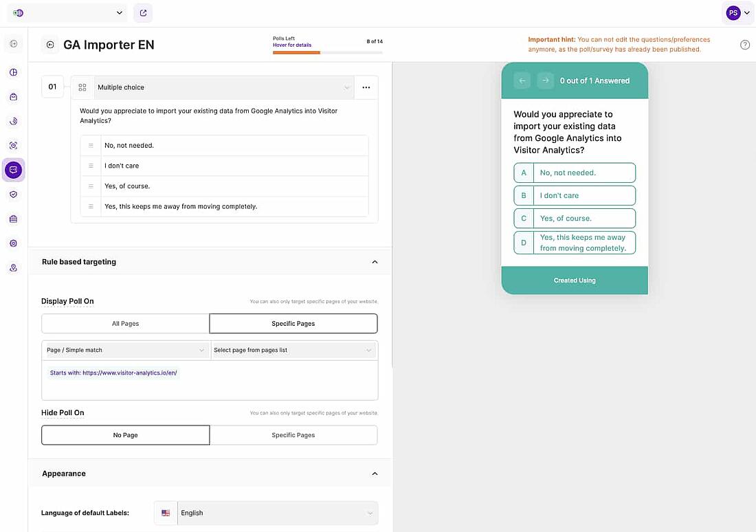Collapse the Appearance section
756x532 pixels.
tap(375, 474)
